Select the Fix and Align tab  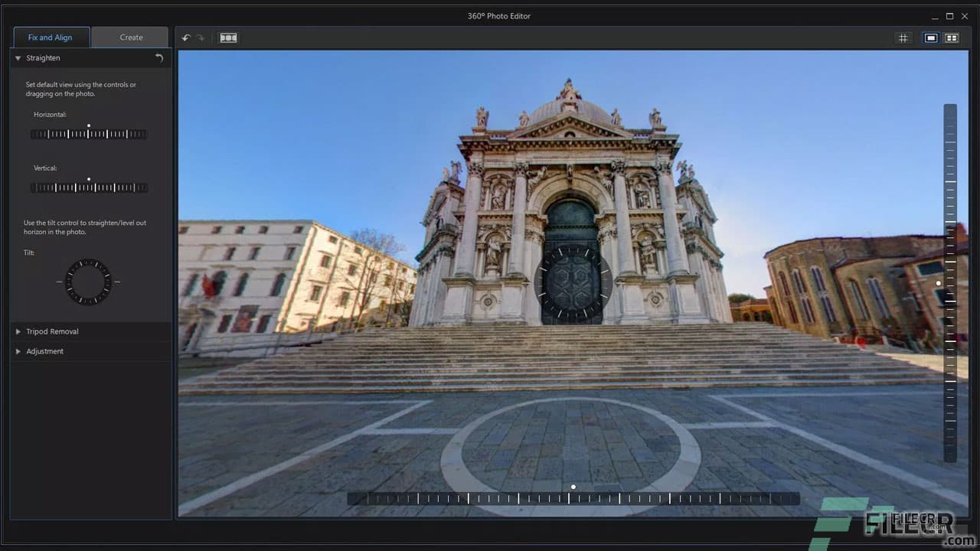51,37
